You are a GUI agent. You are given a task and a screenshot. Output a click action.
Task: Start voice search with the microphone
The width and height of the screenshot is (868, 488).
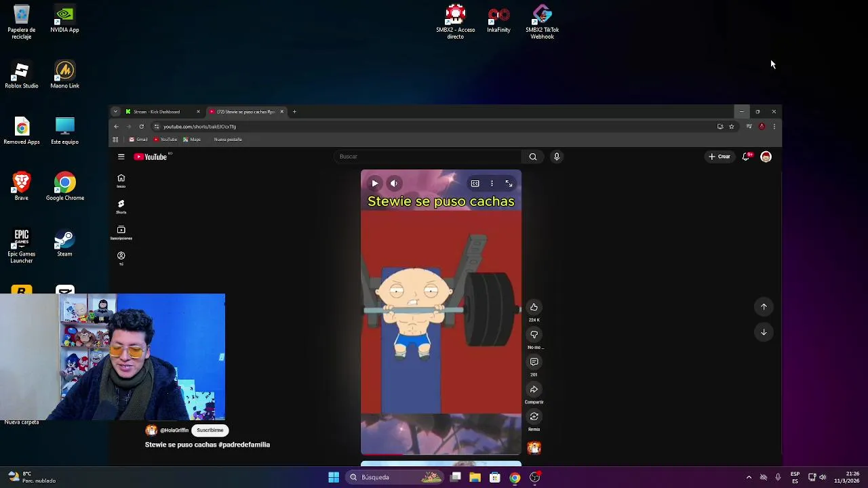click(x=557, y=157)
